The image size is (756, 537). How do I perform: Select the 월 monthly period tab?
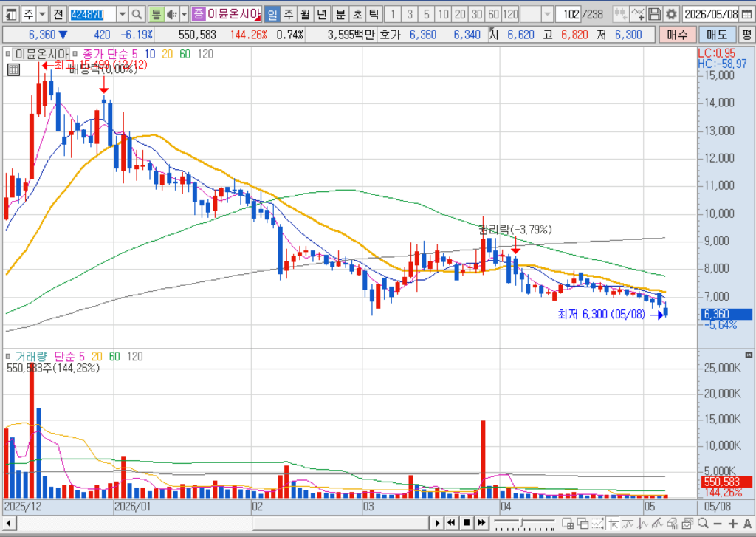(305, 15)
